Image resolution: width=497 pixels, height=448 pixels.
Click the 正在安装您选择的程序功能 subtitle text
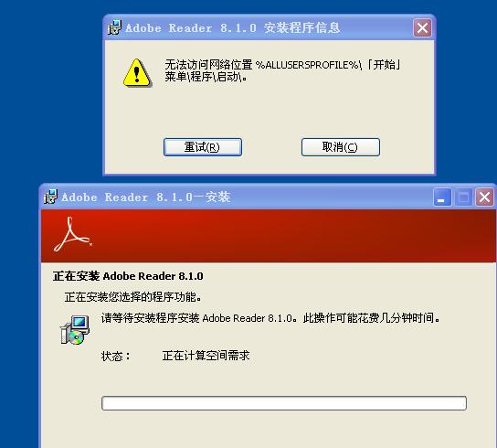coord(132,297)
